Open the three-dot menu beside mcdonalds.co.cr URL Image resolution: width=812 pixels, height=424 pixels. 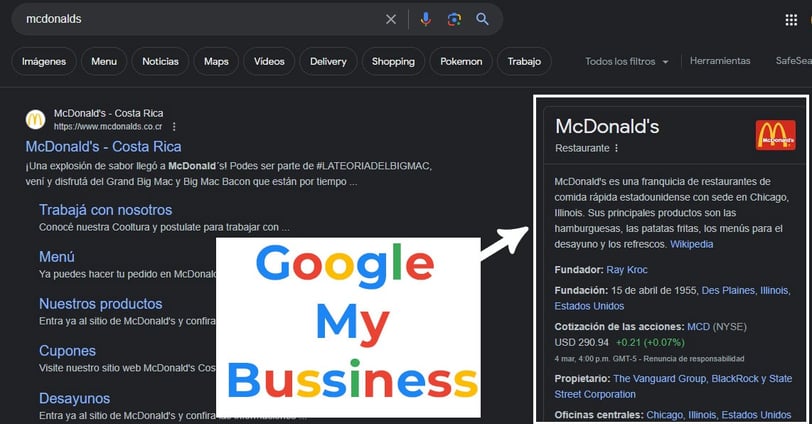pos(174,126)
